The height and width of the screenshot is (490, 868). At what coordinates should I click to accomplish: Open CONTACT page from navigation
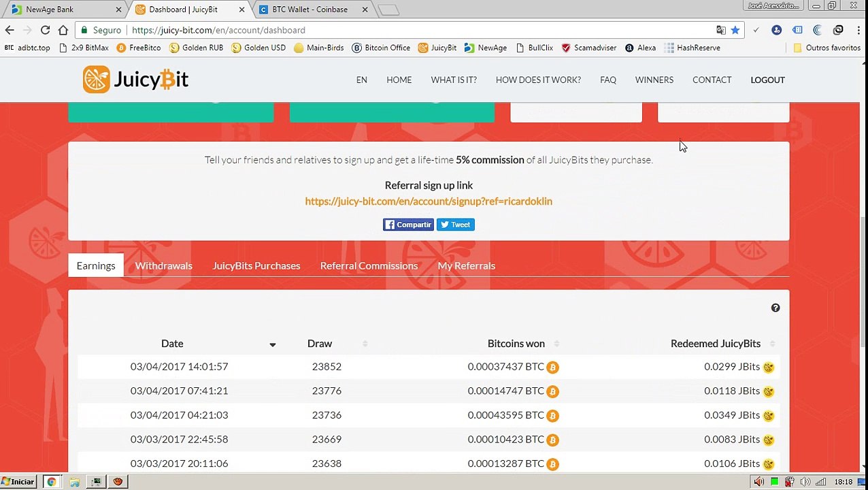712,80
